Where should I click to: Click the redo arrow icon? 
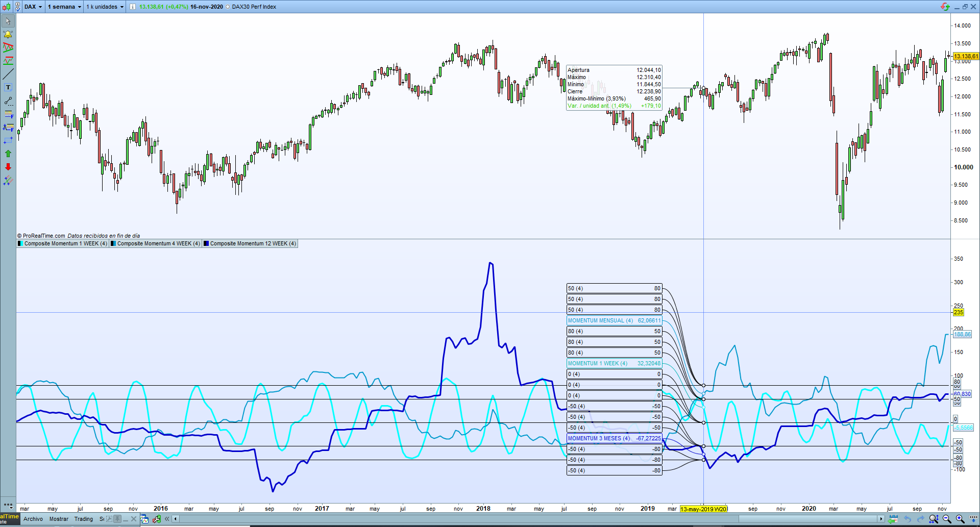920,519
